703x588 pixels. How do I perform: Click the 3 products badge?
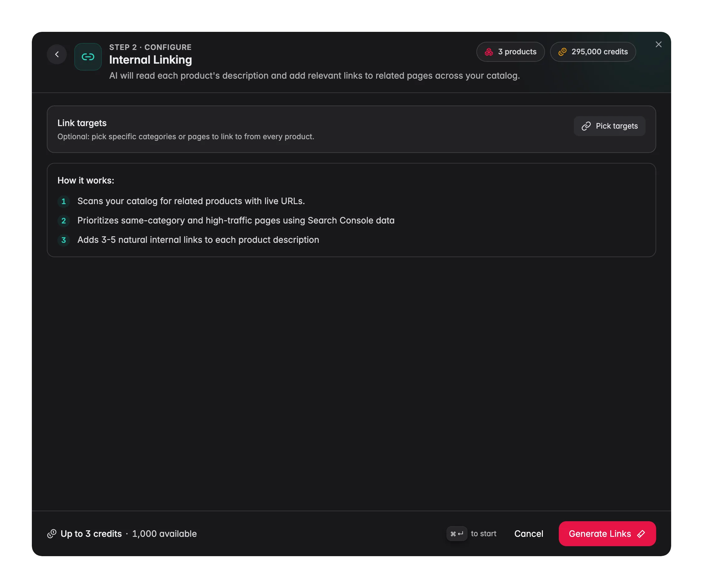(510, 52)
